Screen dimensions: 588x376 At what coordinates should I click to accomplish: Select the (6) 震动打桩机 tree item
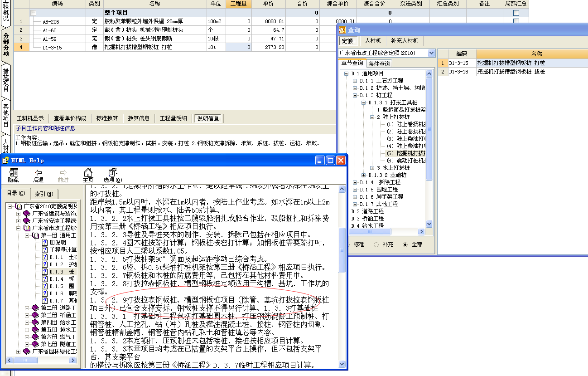coord(406,161)
